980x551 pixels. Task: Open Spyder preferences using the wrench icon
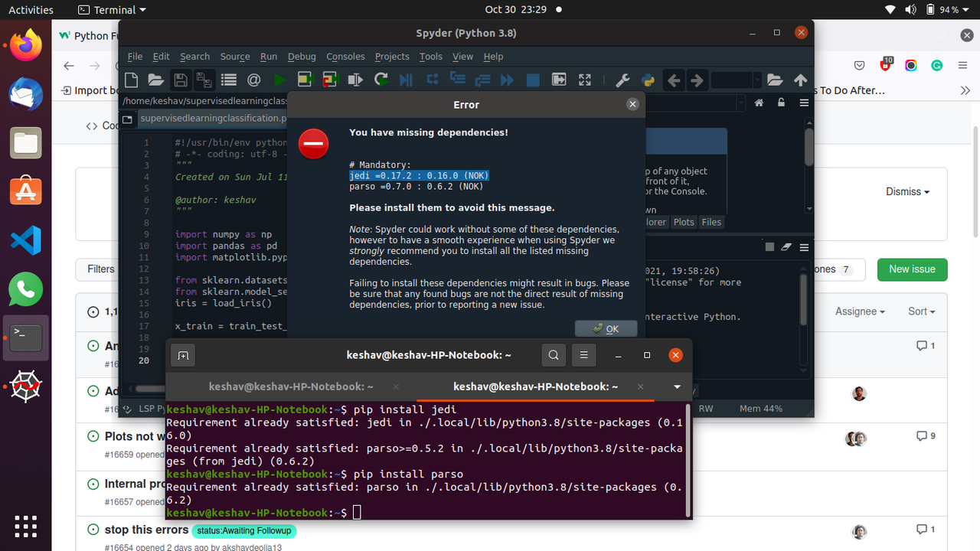[x=622, y=80]
